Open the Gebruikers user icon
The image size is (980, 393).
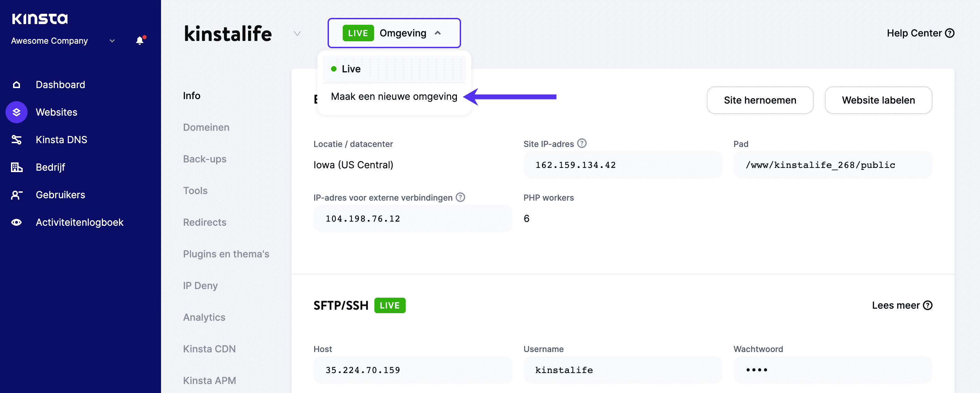[17, 194]
